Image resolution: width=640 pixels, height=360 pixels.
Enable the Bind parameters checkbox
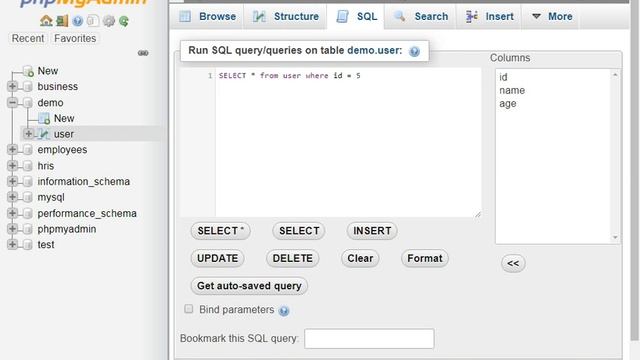(x=189, y=309)
